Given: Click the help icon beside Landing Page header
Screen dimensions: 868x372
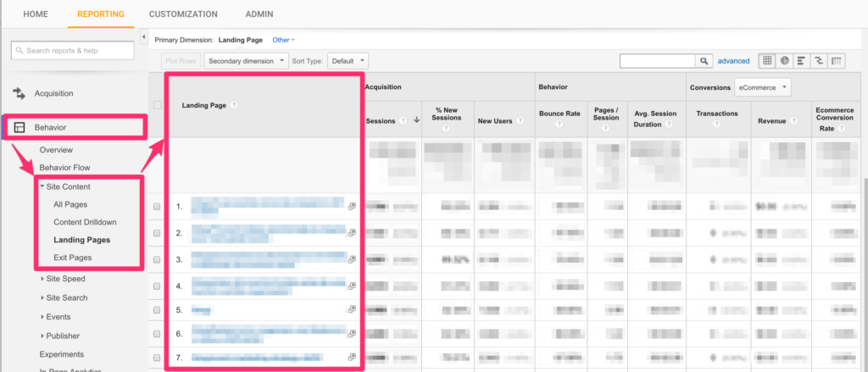Looking at the screenshot, I should [x=233, y=106].
